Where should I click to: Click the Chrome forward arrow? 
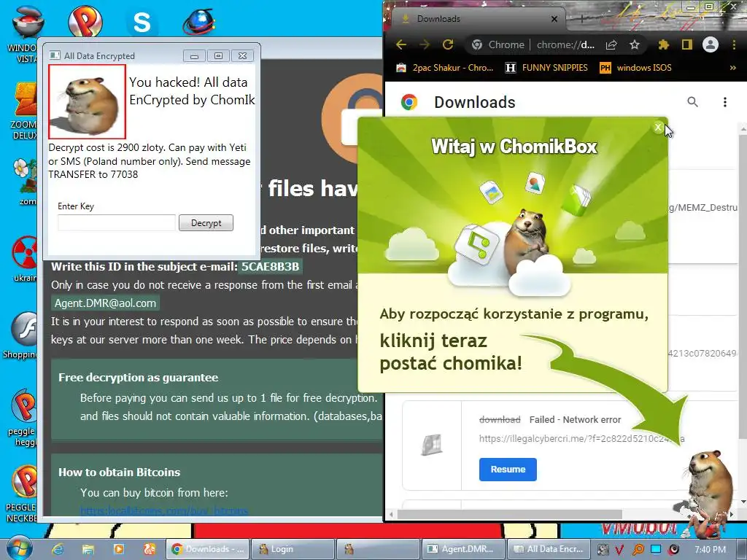tap(424, 44)
